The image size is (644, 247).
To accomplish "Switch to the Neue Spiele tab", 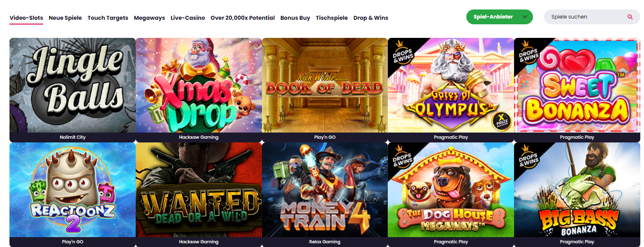I will (x=65, y=18).
